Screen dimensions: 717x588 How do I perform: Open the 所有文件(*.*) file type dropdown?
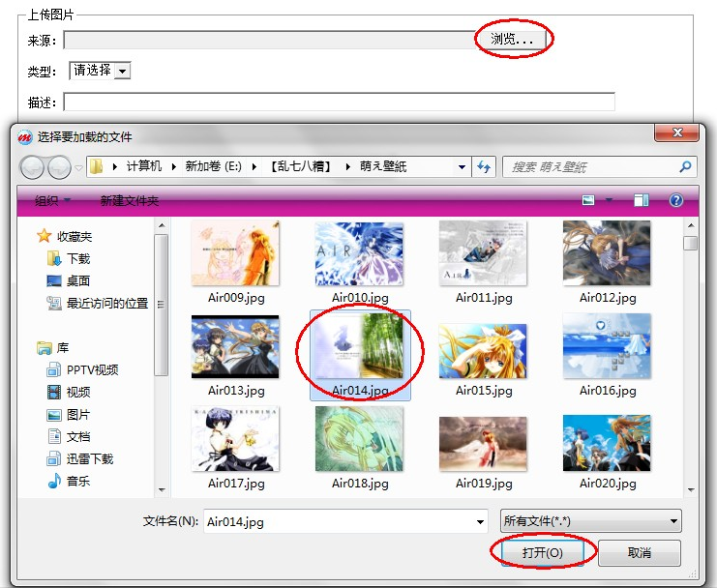(591, 521)
